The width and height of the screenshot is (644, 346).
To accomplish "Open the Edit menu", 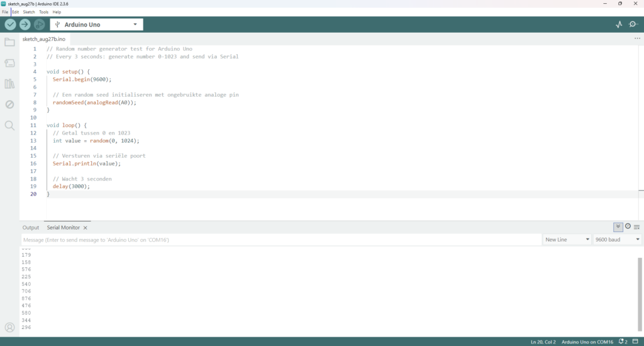I will [15, 12].
